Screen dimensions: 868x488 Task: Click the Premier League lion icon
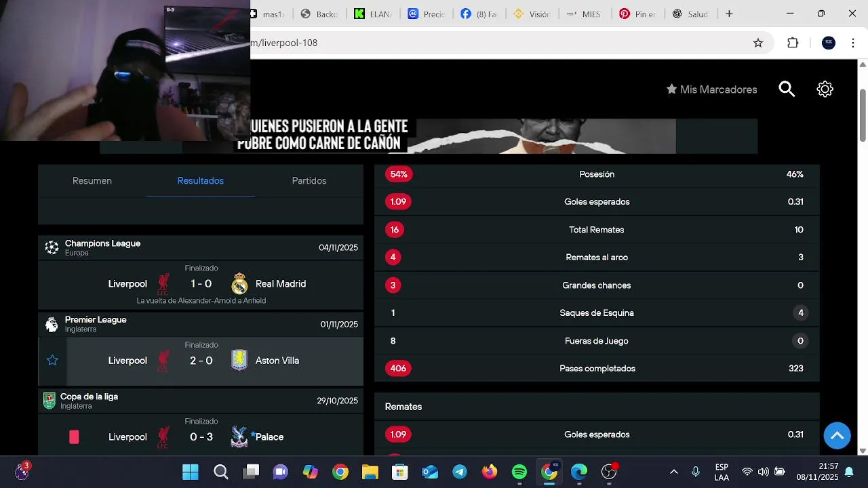(x=52, y=324)
